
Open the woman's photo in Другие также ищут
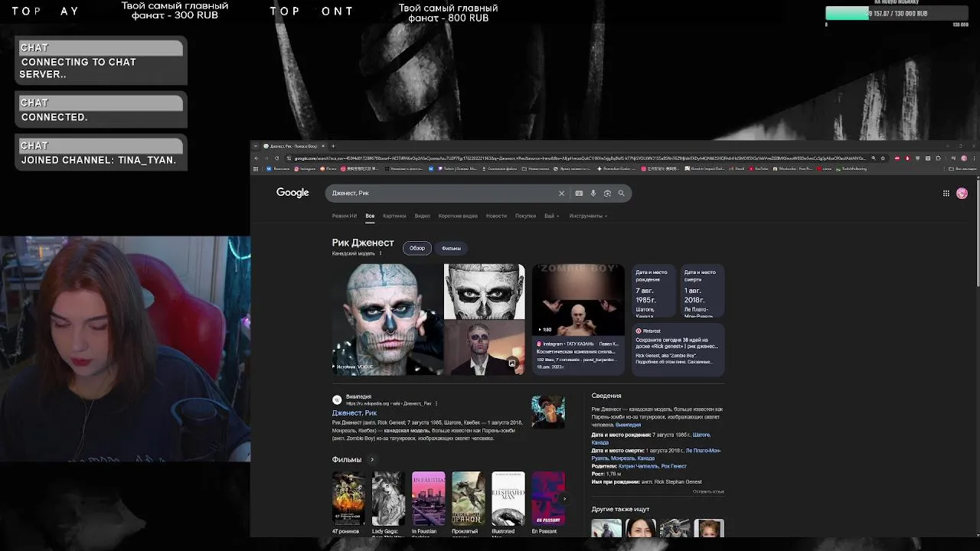point(641,528)
